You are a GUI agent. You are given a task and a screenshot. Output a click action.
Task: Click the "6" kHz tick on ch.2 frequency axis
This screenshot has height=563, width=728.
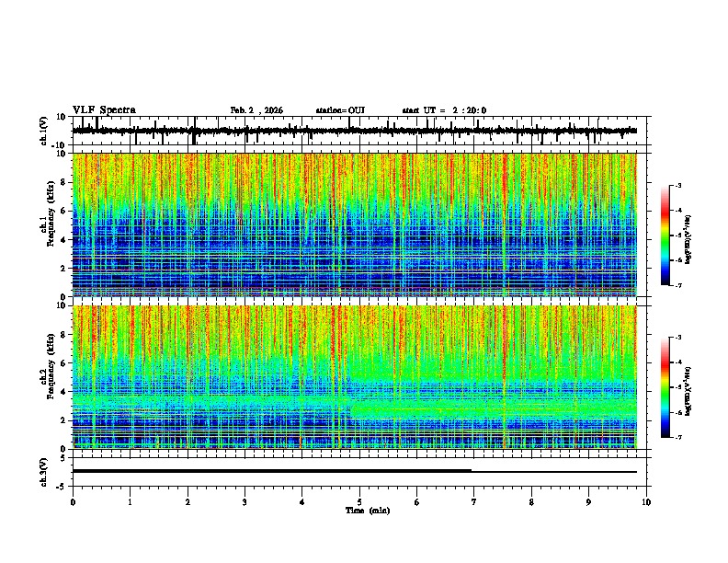[64, 362]
